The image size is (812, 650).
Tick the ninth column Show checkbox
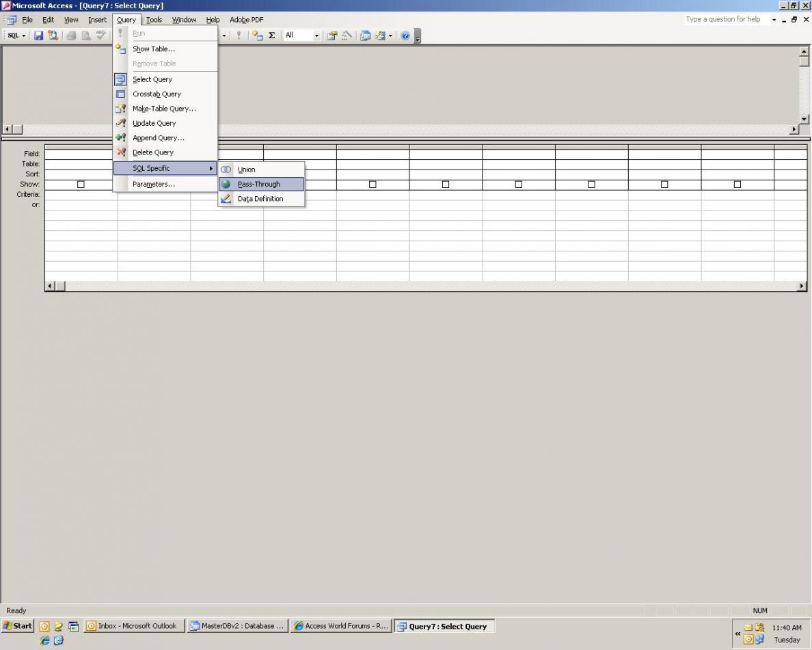point(664,185)
